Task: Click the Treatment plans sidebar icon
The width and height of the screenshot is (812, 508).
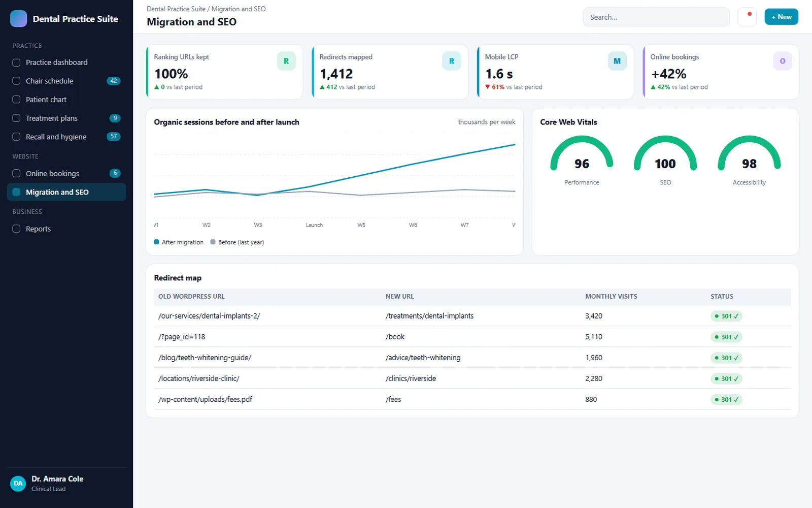Action: click(x=16, y=118)
